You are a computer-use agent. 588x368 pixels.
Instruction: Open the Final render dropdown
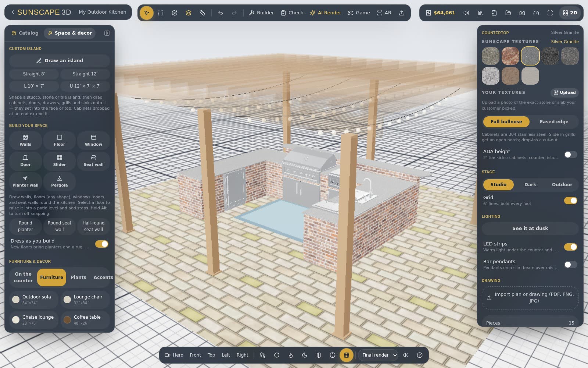coord(379,355)
